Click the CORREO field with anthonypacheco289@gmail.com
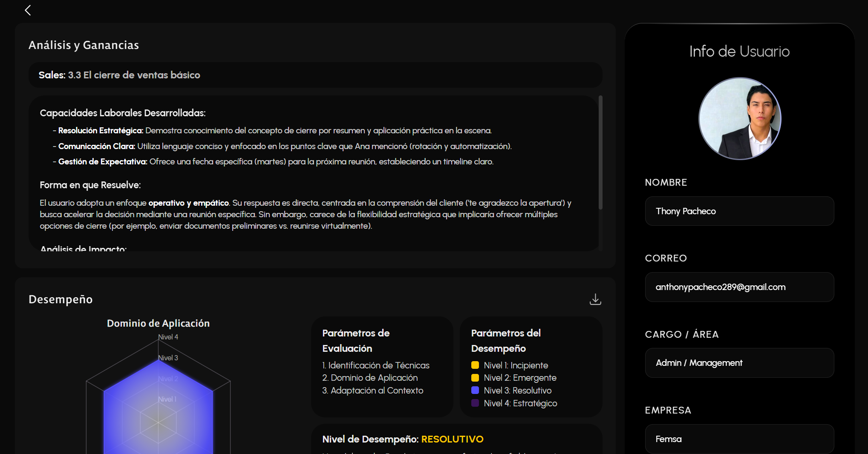This screenshot has width=868, height=454. pyautogui.click(x=739, y=287)
